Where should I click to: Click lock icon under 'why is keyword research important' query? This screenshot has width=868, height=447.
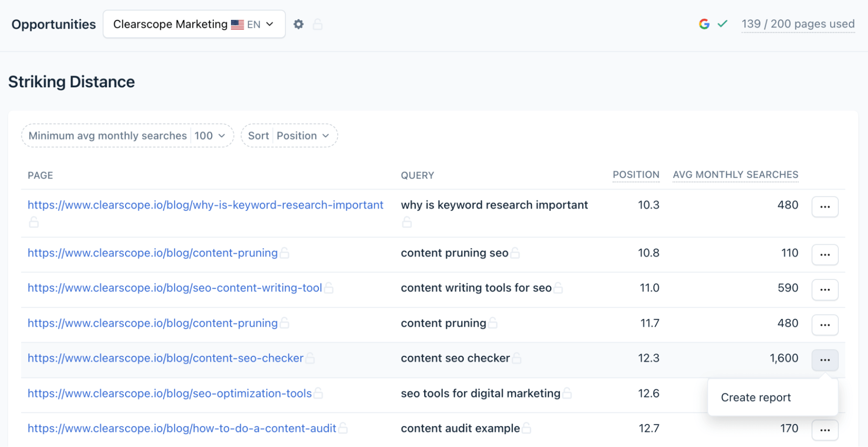[407, 222]
